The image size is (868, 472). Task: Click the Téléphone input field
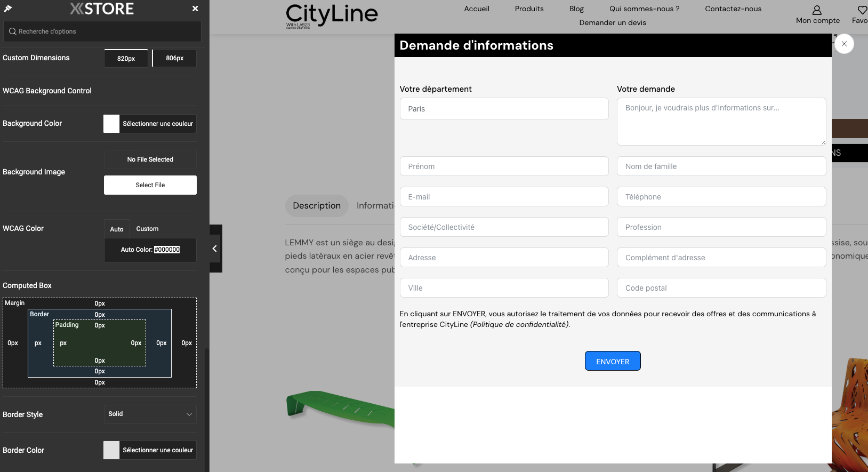pyautogui.click(x=721, y=197)
